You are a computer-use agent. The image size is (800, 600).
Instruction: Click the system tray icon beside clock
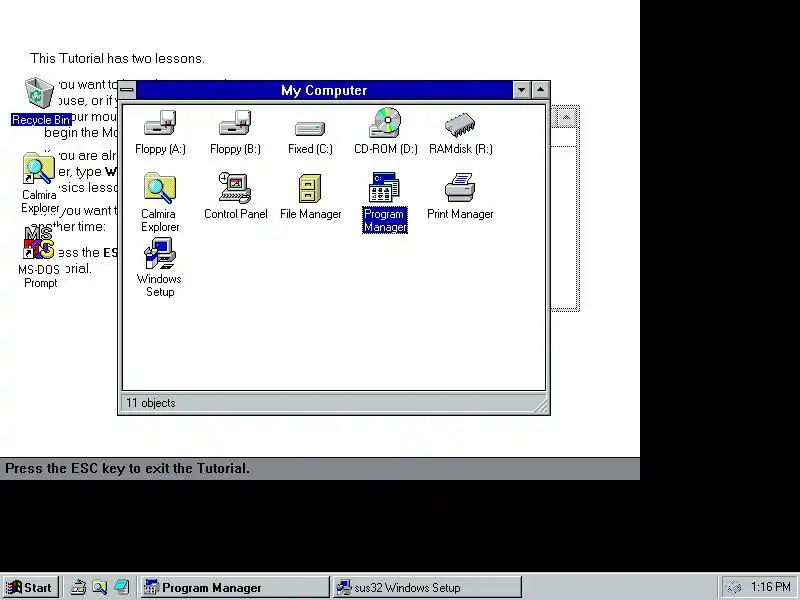(x=734, y=588)
